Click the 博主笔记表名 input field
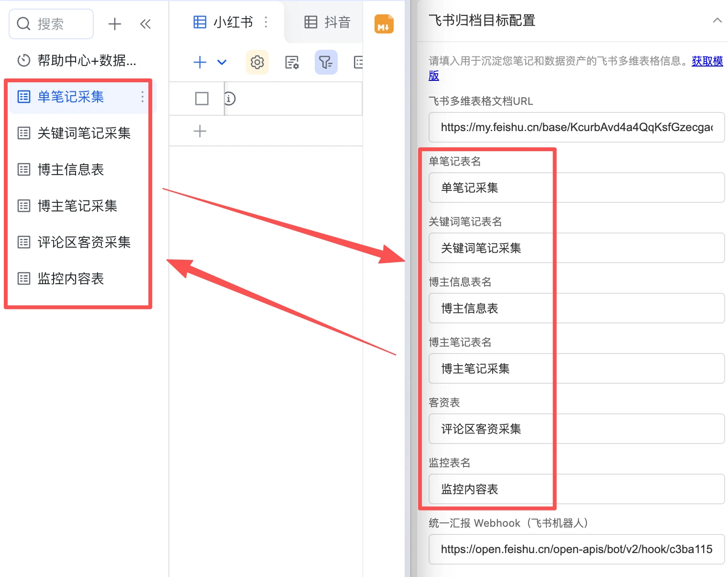The width and height of the screenshot is (728, 577). 577,368
